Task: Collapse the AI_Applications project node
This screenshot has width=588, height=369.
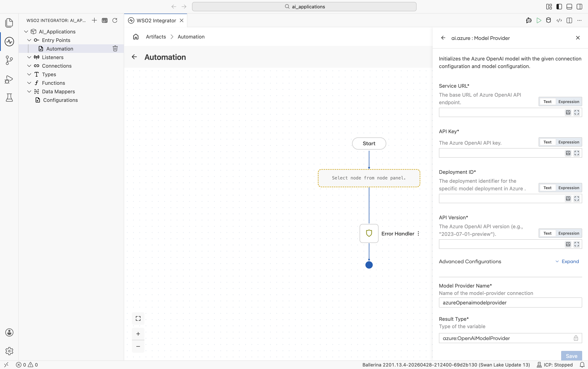Action: point(26,31)
